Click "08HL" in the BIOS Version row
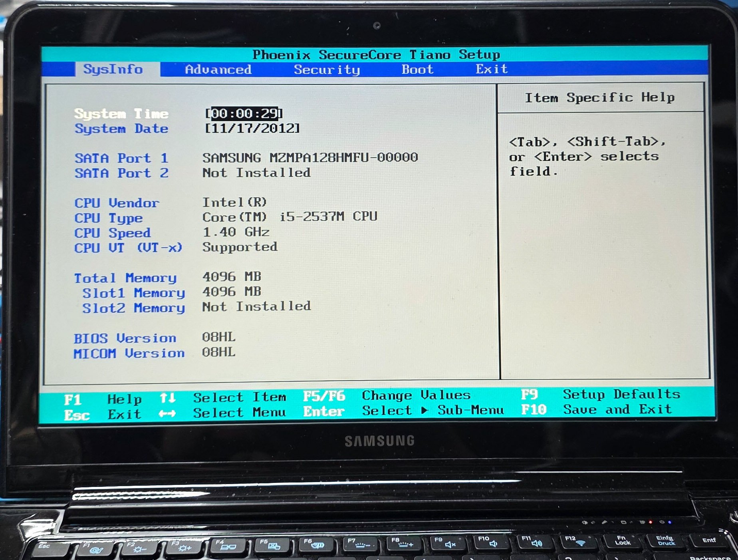This screenshot has width=738, height=560. tap(218, 337)
